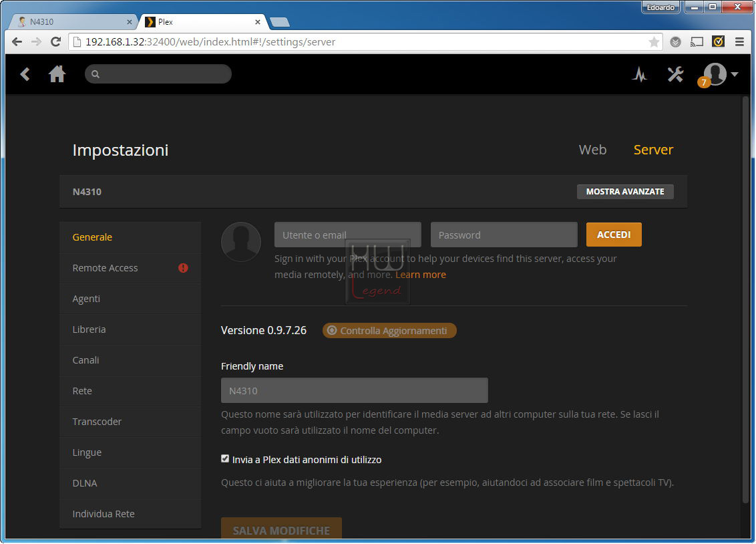Click the ACCEDI sign-in button
The image size is (756, 544).
[614, 235]
